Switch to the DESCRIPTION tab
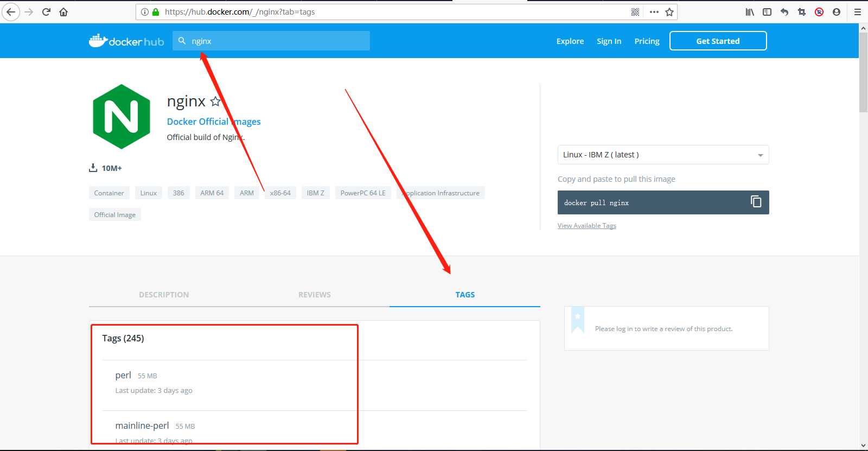The image size is (868, 451). point(164,295)
